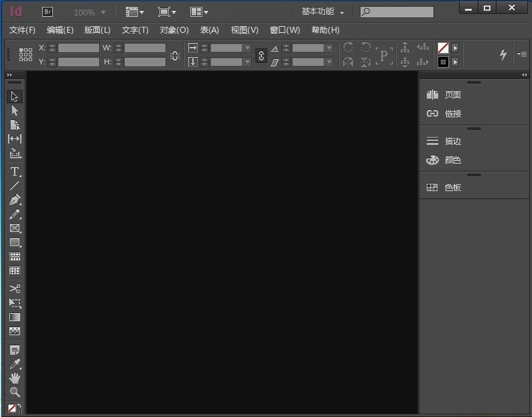Open the 页面 panel
The width and height of the screenshot is (532, 417).
(x=444, y=95)
